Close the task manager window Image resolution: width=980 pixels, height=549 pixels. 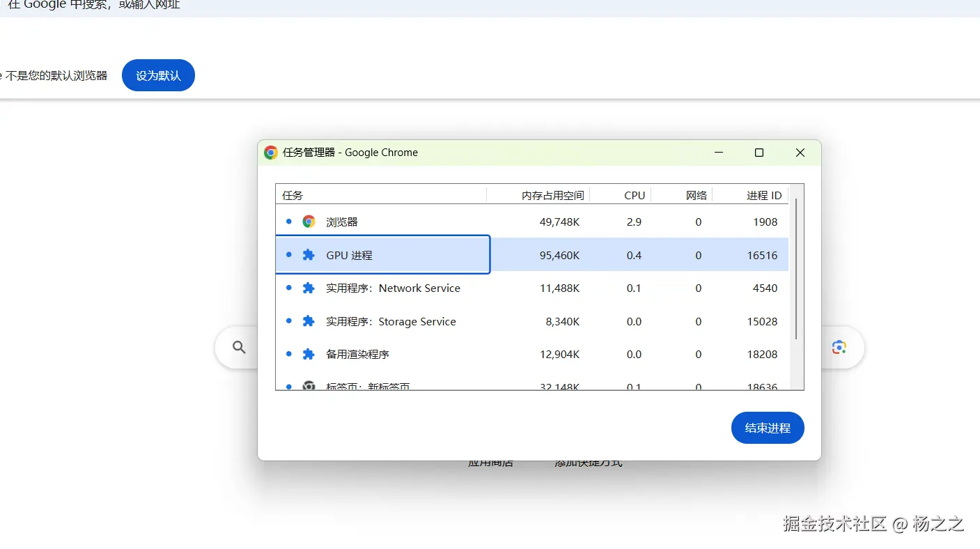click(800, 153)
